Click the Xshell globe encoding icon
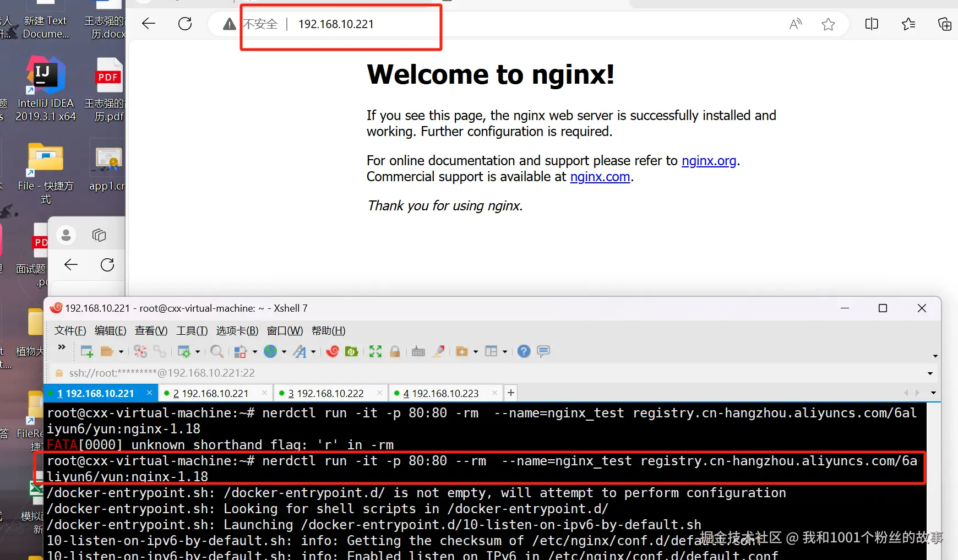 (x=270, y=351)
